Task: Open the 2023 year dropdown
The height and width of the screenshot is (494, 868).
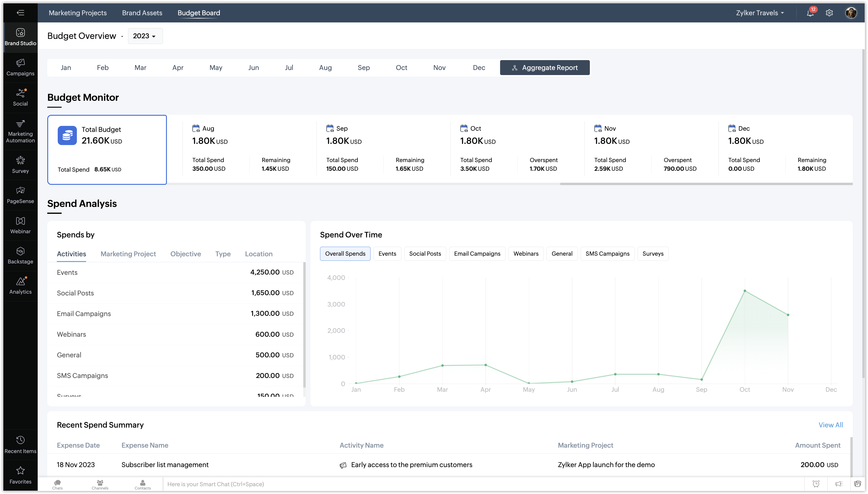Action: (x=145, y=36)
